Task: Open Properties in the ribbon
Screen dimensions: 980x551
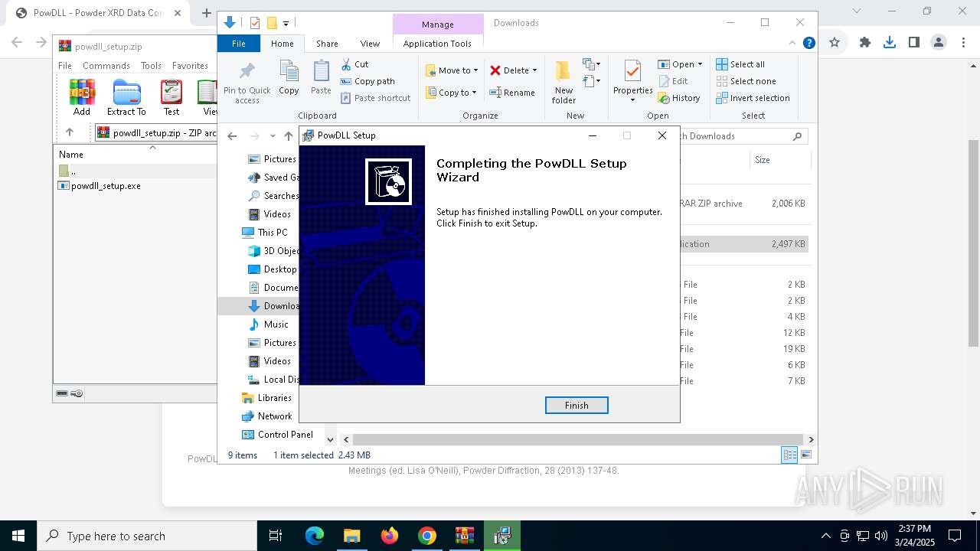Action: [632, 81]
